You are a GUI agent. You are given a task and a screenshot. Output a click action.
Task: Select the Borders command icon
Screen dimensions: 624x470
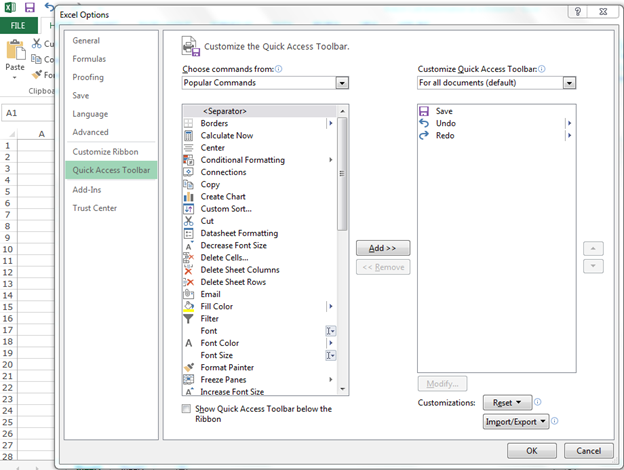click(x=188, y=123)
